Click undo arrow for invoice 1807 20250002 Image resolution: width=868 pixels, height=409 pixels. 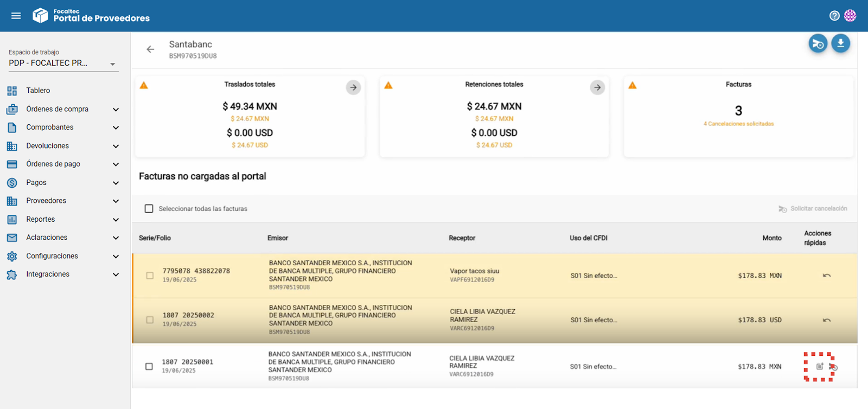pyautogui.click(x=826, y=320)
